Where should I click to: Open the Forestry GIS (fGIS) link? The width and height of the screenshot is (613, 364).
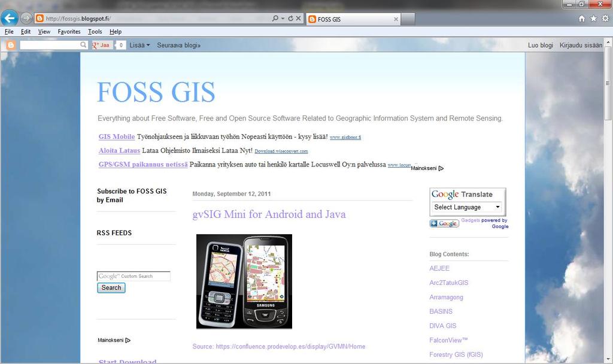coord(456,354)
